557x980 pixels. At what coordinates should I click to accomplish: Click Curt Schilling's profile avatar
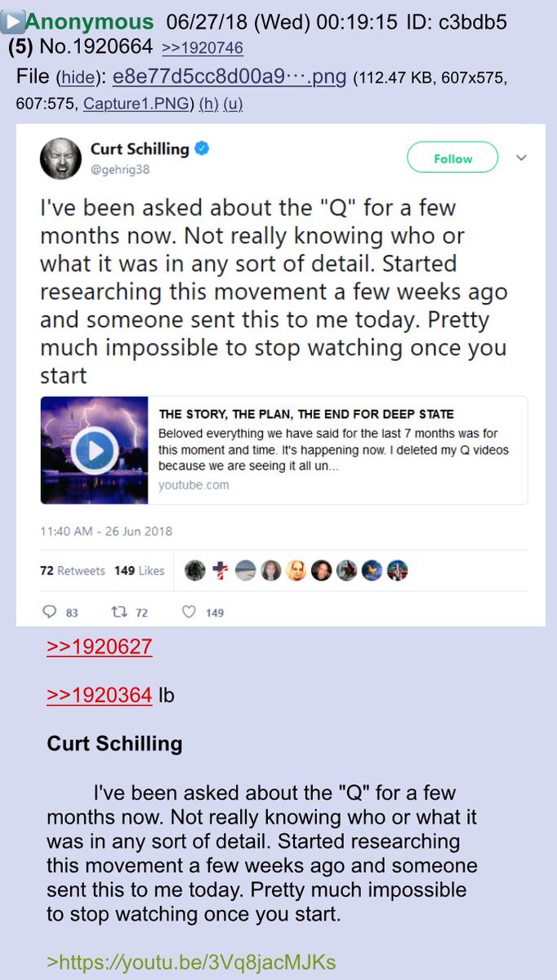click(60, 158)
